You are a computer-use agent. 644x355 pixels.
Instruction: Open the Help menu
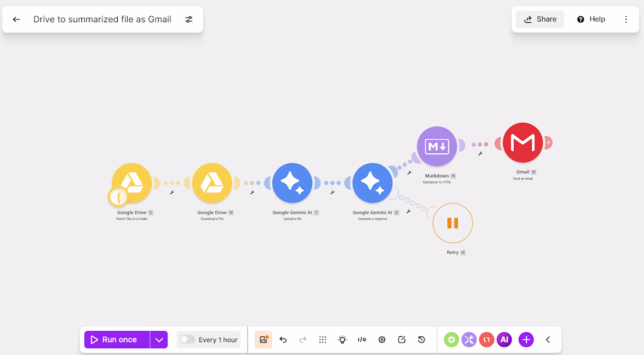click(x=591, y=19)
